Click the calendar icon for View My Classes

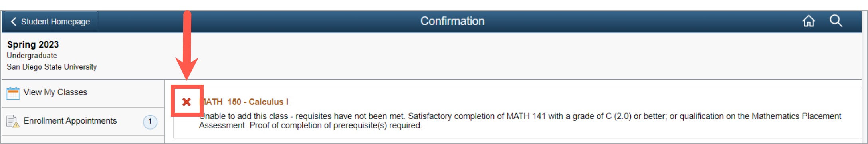coord(13,93)
